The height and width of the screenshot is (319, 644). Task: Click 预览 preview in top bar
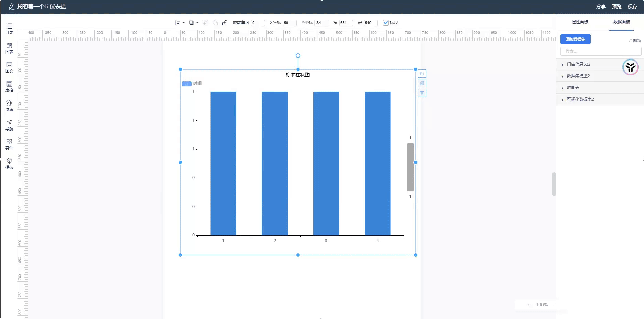tap(616, 7)
